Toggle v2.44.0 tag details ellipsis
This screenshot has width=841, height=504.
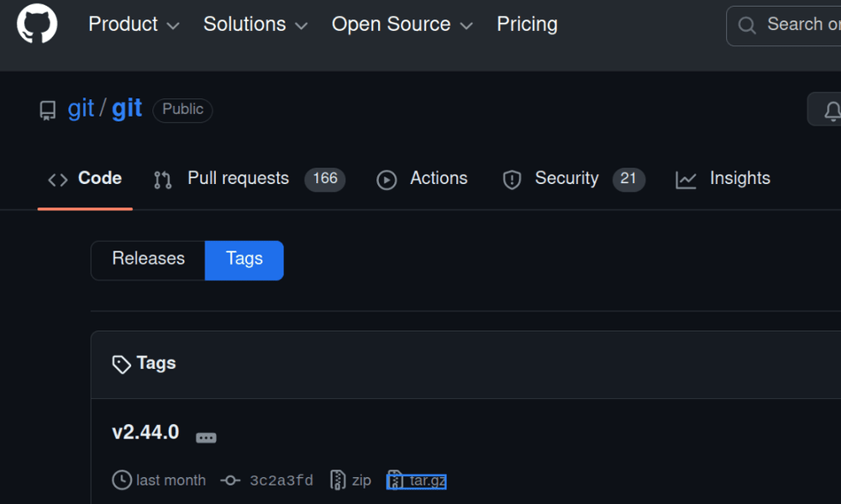206,438
